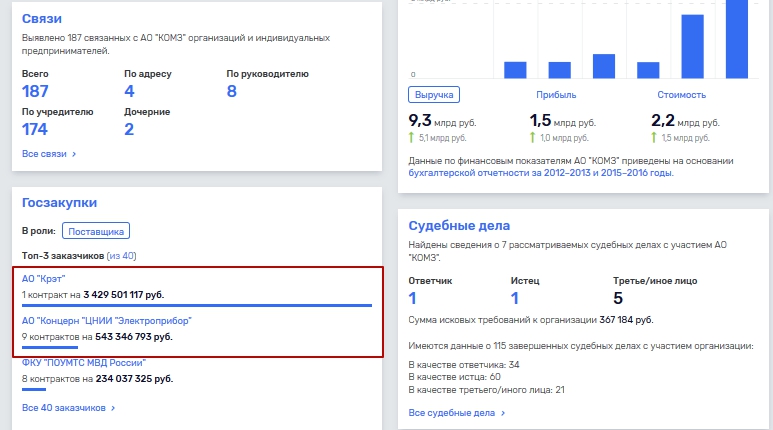Click the profit value '1,5 млрд руб.'
This screenshot has height=430, width=773.
pos(562,121)
